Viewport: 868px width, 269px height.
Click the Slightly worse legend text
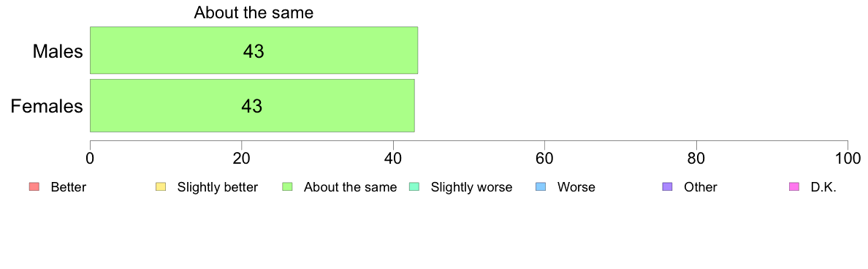472,187
